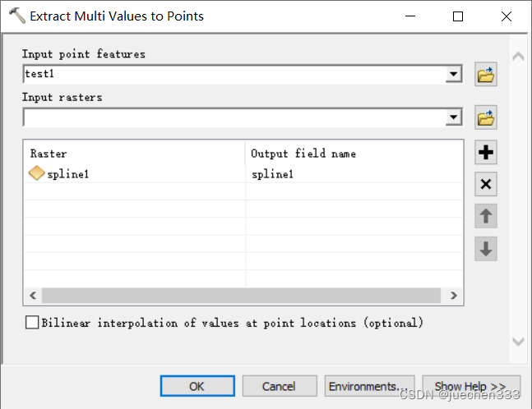Click the Cancel button
The width and height of the screenshot is (532, 409).
pos(280,386)
